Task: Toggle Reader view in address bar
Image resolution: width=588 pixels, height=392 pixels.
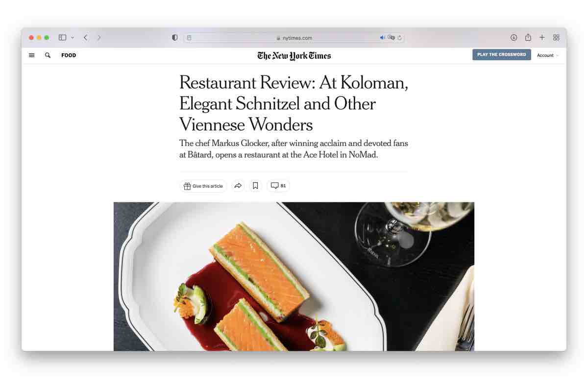Action: (189, 38)
